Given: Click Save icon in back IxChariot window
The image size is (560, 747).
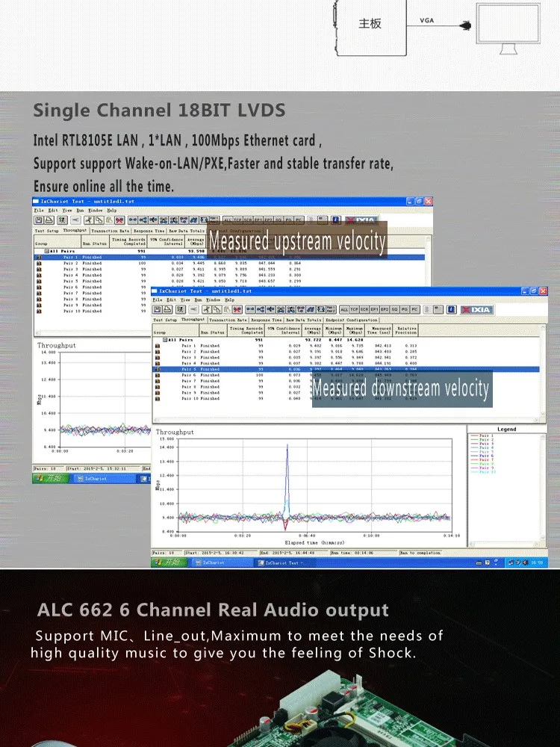Looking at the screenshot, I should tap(39, 220).
